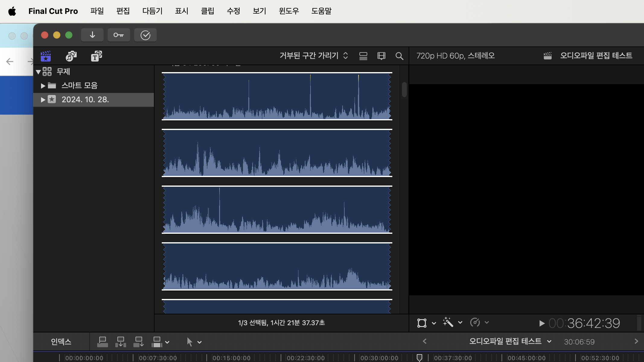The image size is (644, 362).
Task: Click the 1/3 선택됨 selection status text
Action: 281,323
